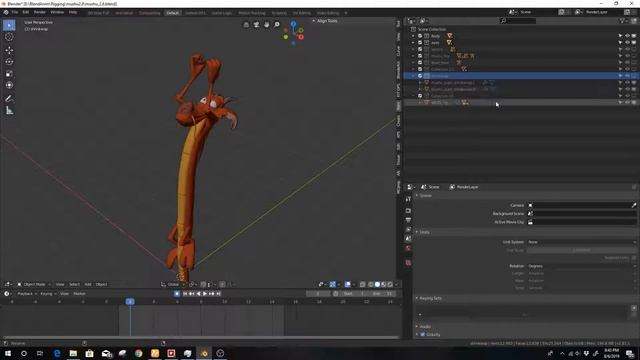
Task: Open the viewport Select menu
Action: [74, 284]
